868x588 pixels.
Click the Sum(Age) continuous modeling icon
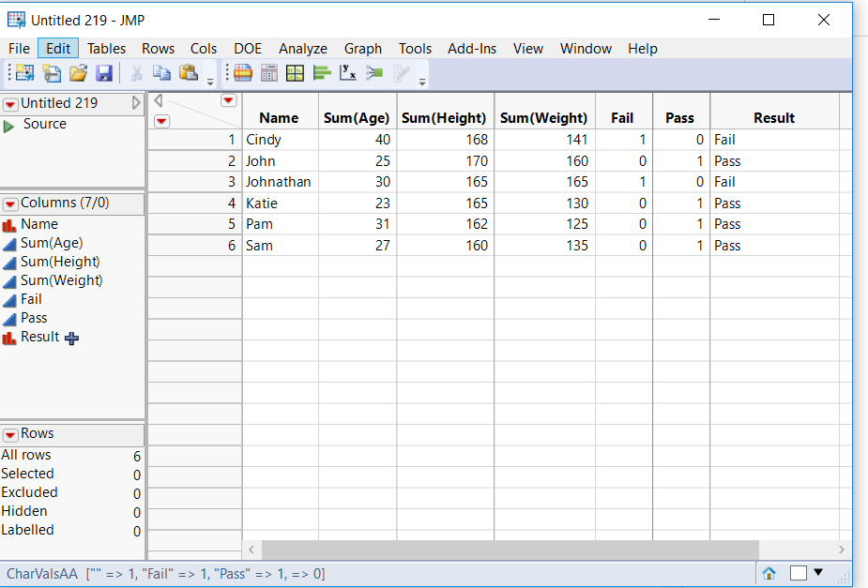9,244
